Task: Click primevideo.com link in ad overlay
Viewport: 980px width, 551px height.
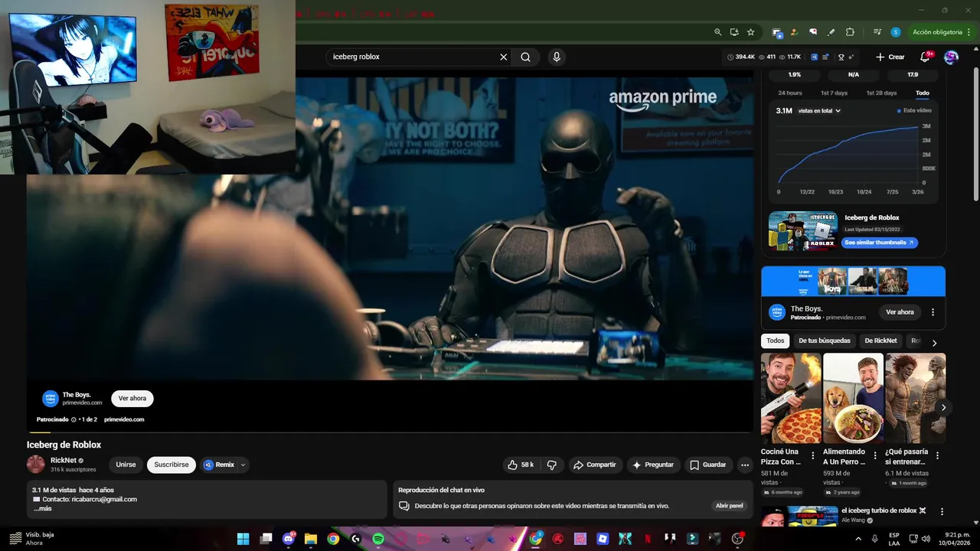Action: coord(124,419)
